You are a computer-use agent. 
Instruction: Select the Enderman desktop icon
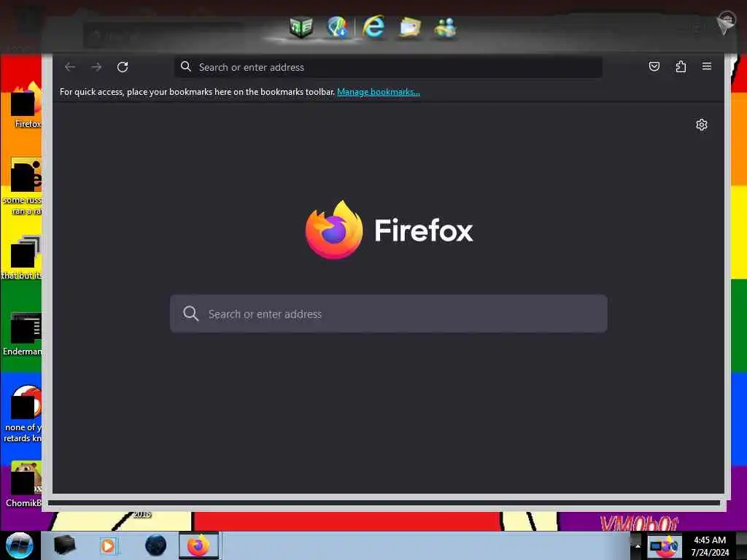click(x=23, y=333)
